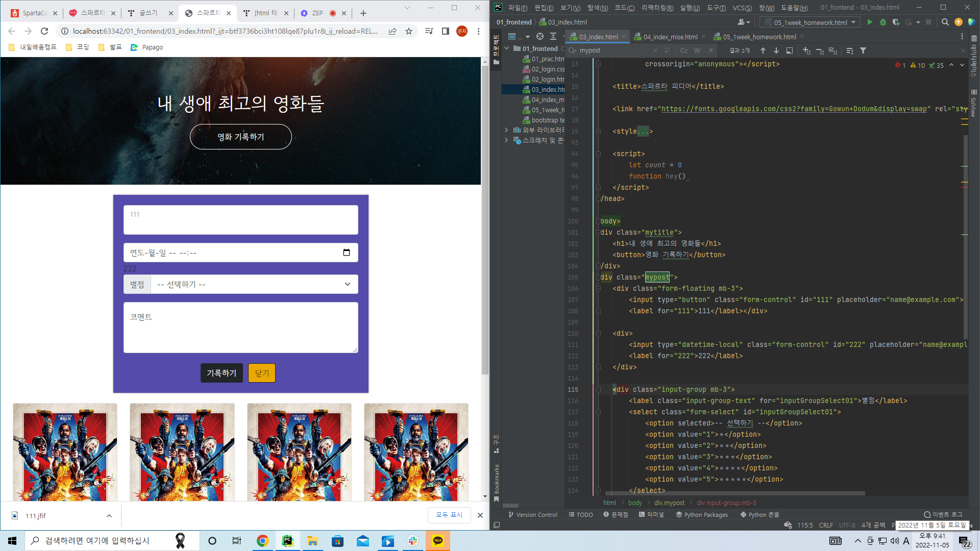Open Chrome media controls icon
The width and height of the screenshot is (980, 551).
click(x=429, y=31)
